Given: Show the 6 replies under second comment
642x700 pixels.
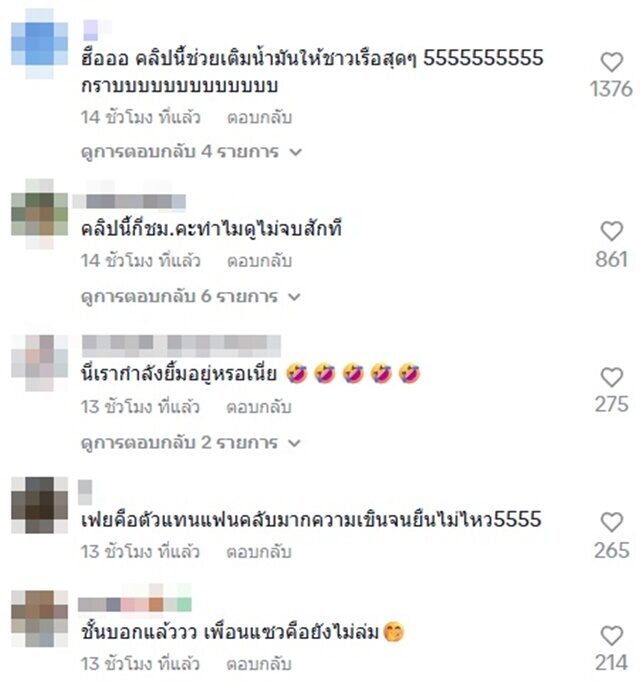Looking at the screenshot, I should 191,296.
